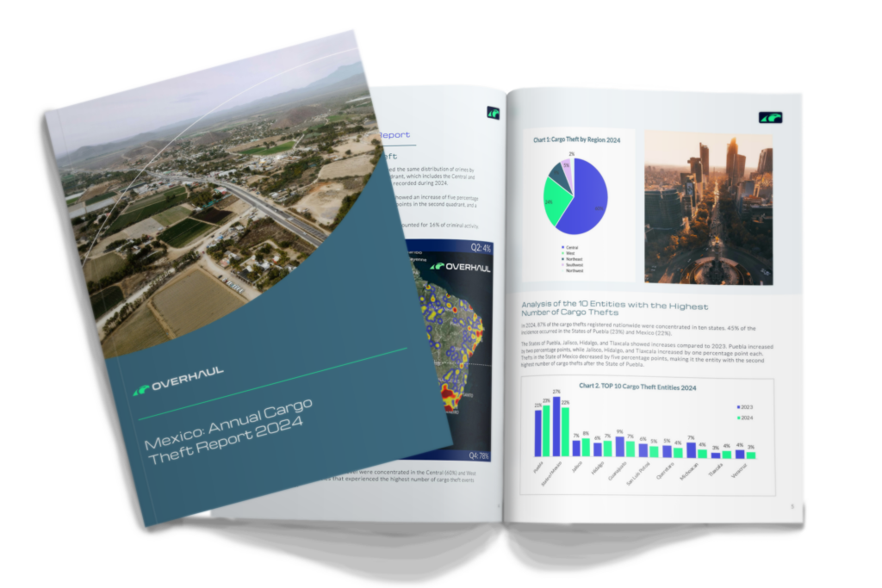This screenshot has height=588, width=882.
Task: Click the 'West' legend entry under the pie chart
Action: (x=568, y=253)
